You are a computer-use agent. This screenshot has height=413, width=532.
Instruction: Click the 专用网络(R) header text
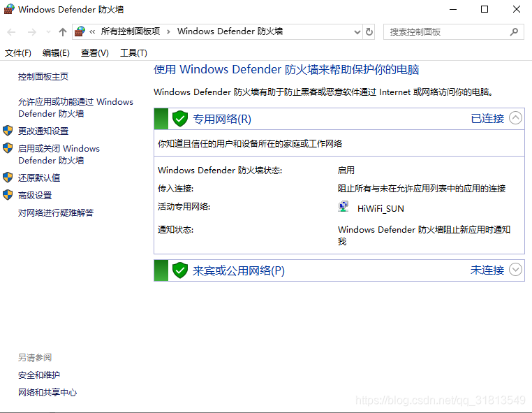[x=222, y=119]
